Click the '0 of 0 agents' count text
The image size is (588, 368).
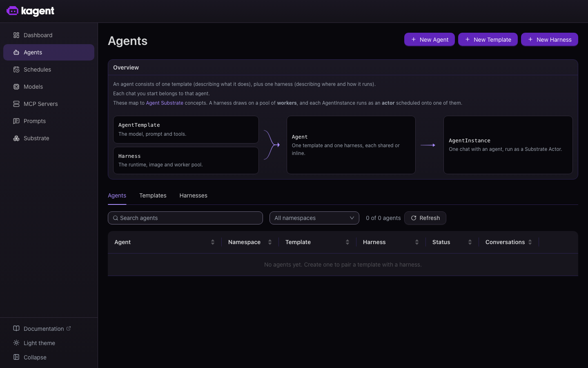(x=383, y=218)
